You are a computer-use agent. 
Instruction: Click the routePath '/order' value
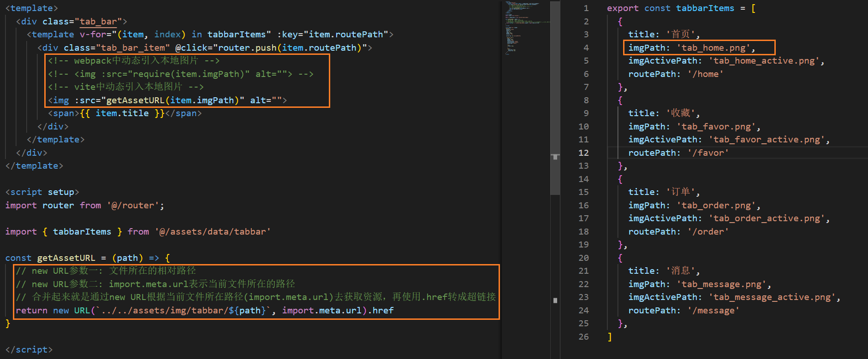pyautogui.click(x=708, y=232)
